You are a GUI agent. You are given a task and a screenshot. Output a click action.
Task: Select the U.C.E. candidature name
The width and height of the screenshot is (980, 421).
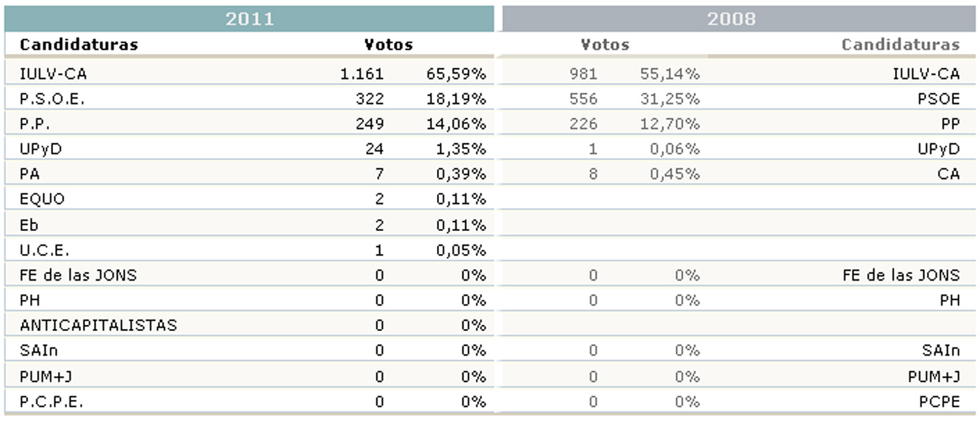click(44, 250)
